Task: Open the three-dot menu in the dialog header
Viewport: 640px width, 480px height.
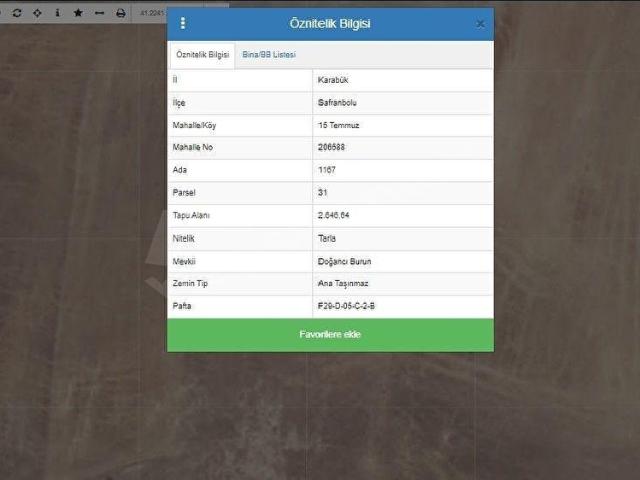Action: pos(183,23)
